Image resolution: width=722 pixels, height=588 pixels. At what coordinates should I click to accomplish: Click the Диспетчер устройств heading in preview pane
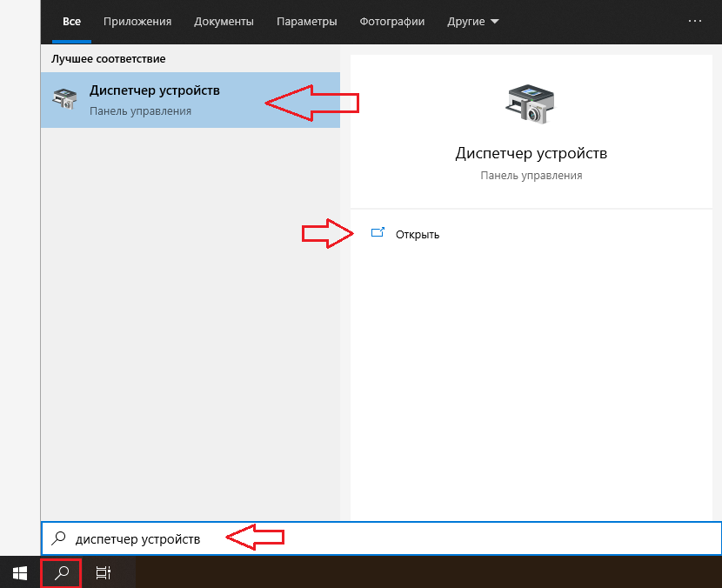tap(531, 153)
